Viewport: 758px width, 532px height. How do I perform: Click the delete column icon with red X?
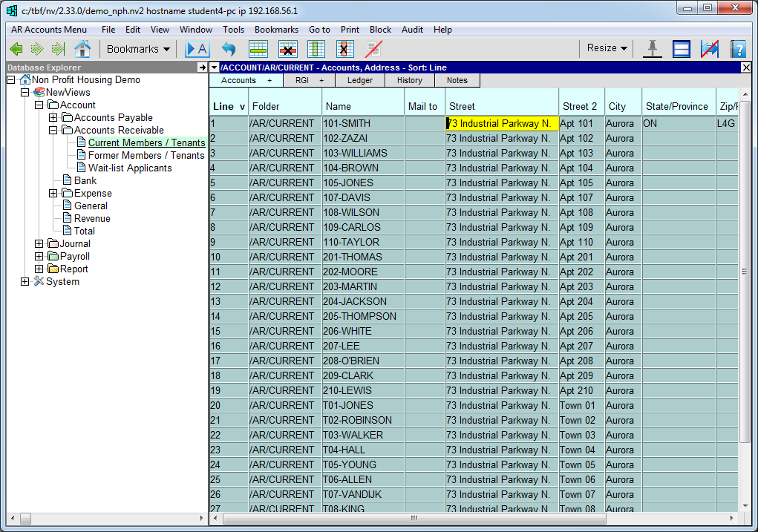(x=343, y=49)
